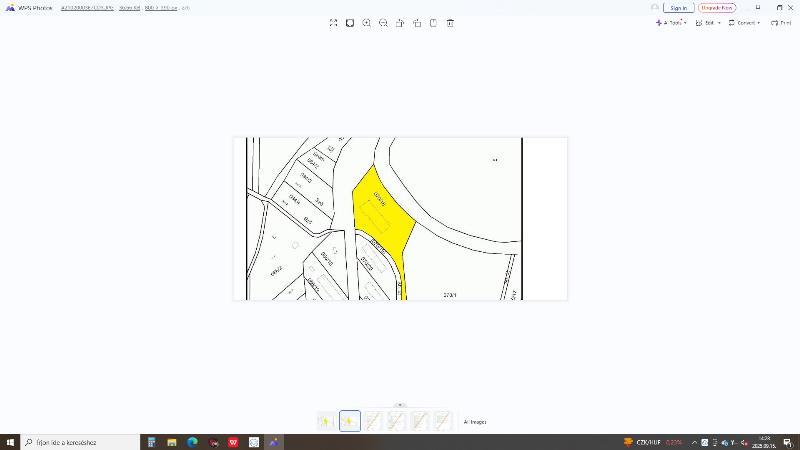Click the fit-to-window icon in the toolbar
This screenshot has height=450, width=800.
click(x=333, y=23)
